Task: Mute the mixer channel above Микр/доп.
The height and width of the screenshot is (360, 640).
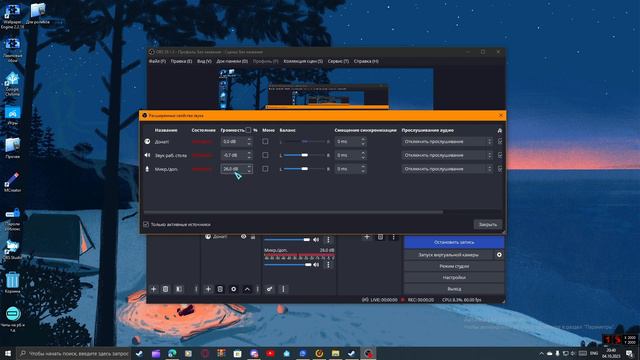Action: 316,240
